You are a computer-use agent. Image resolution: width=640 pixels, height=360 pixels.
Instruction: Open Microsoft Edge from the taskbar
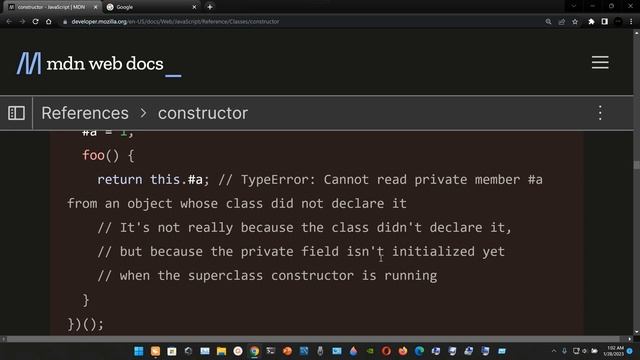pyautogui.click(x=419, y=351)
